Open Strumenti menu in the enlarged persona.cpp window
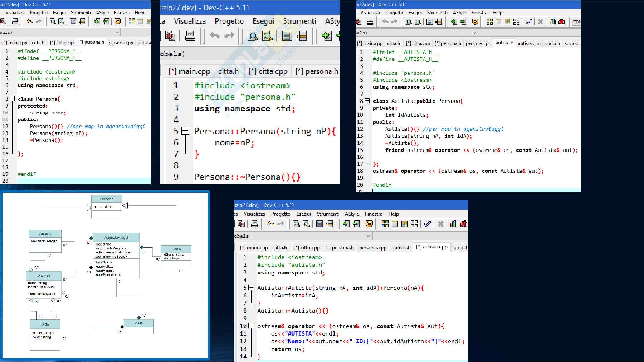The width and height of the screenshot is (644, 362). (299, 21)
